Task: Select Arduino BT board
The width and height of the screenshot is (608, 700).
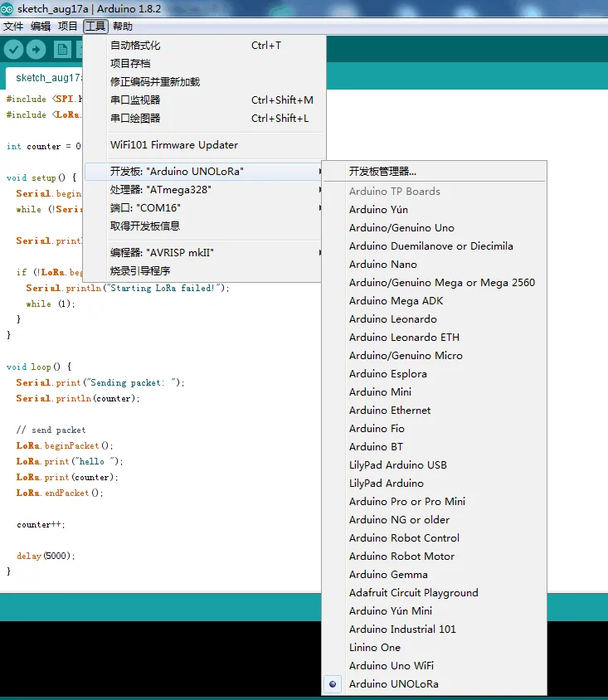Action: (x=434, y=447)
